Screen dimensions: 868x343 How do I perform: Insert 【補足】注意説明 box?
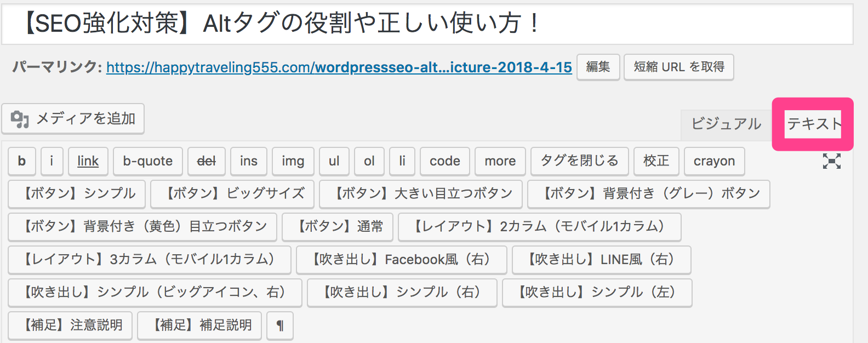pyautogui.click(x=70, y=325)
